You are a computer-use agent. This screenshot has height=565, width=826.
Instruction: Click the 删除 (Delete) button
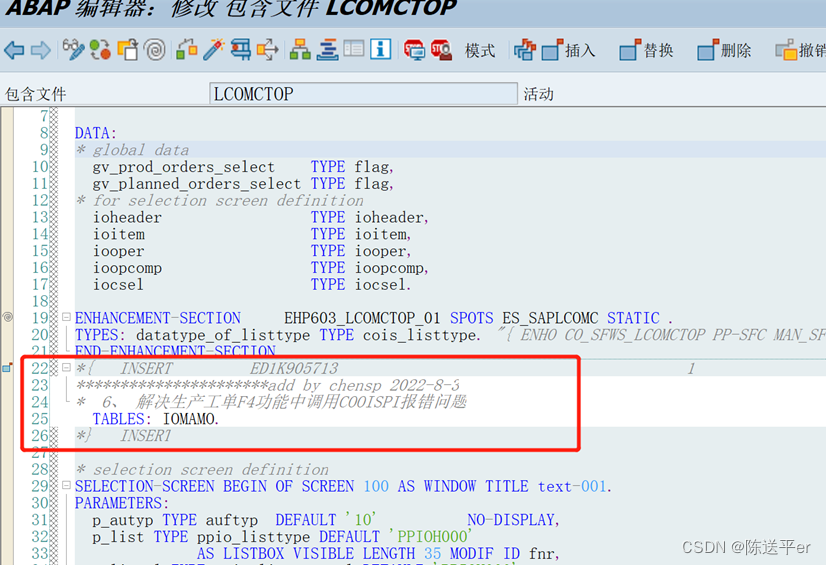coord(724,50)
